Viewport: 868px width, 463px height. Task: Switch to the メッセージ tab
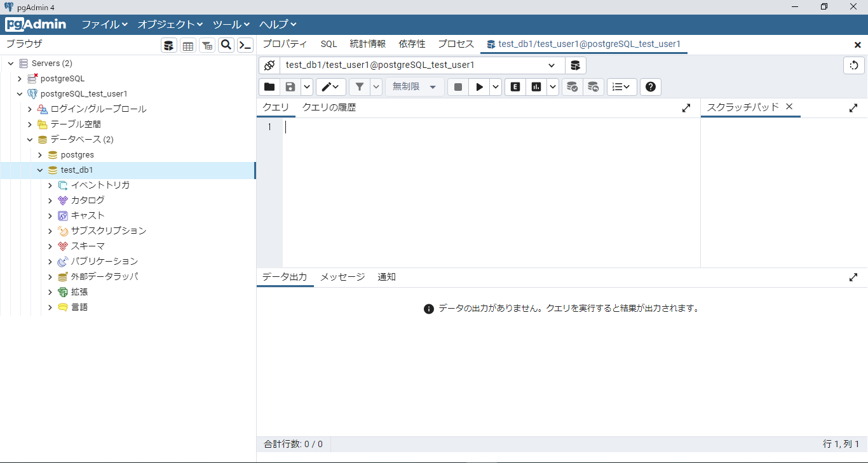coord(342,277)
